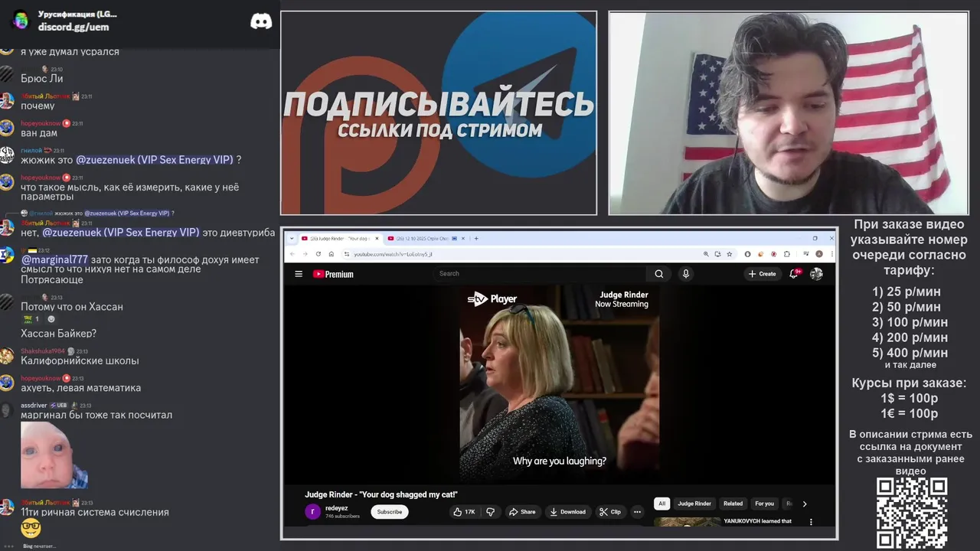Click chat message Брюс Ли
This screenshot has width=980, height=551.
tap(41, 79)
